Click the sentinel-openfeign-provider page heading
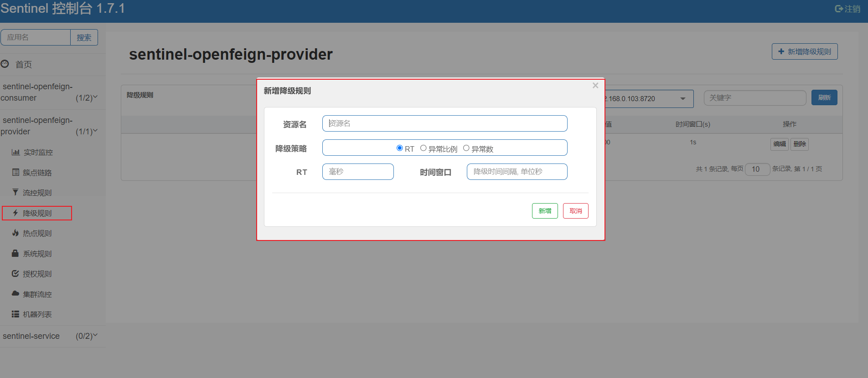 231,54
